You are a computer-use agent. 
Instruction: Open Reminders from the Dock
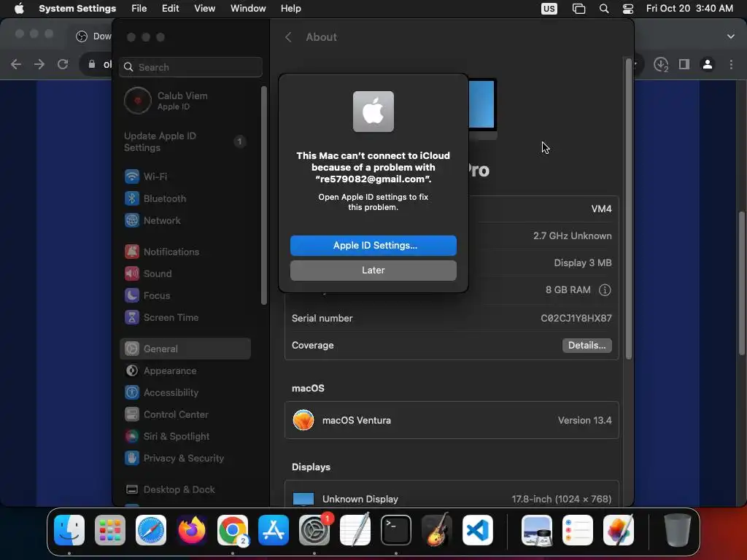point(578,530)
